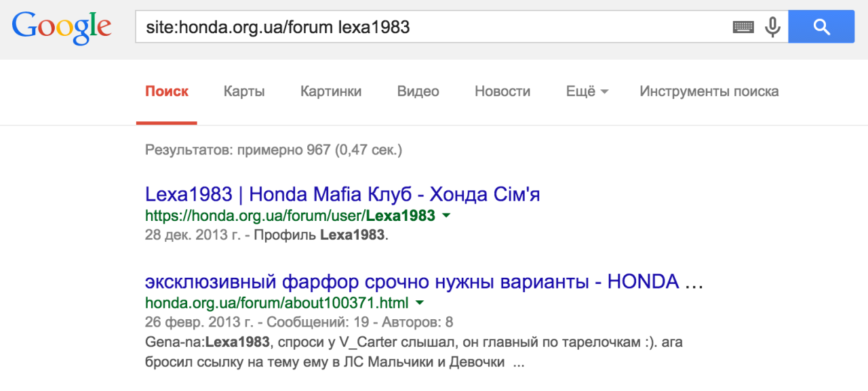868x391 pixels.
Task: Open the on-screen keyboard icon
Action: (743, 27)
